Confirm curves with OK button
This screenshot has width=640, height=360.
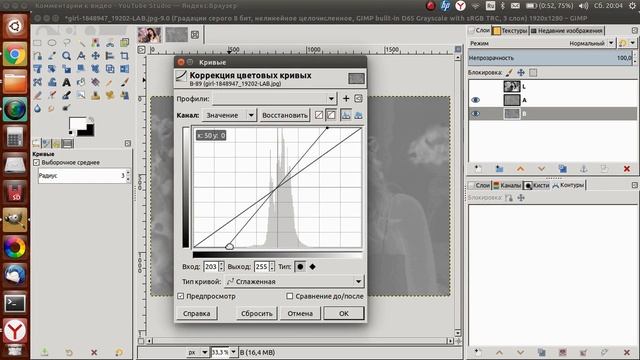tap(344, 313)
